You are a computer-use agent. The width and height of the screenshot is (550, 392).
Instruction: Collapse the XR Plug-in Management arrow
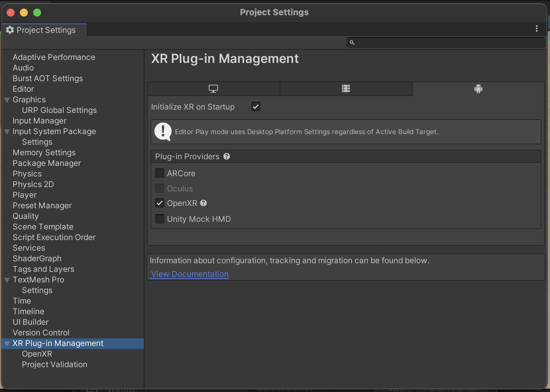coord(7,344)
